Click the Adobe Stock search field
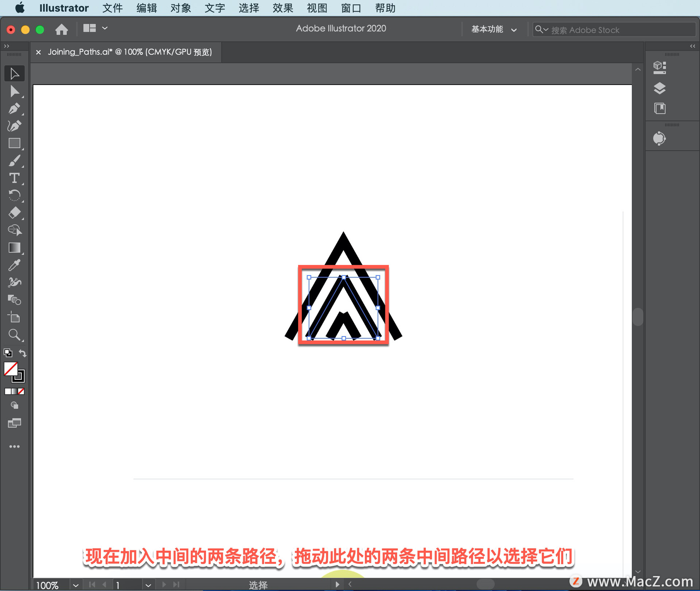This screenshot has height=591, width=700. [x=620, y=30]
